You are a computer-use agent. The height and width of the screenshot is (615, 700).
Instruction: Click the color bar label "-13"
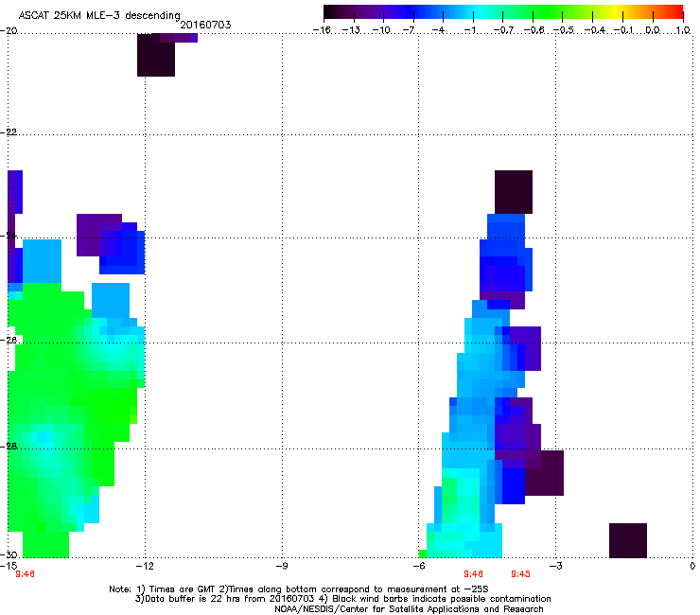click(x=351, y=30)
